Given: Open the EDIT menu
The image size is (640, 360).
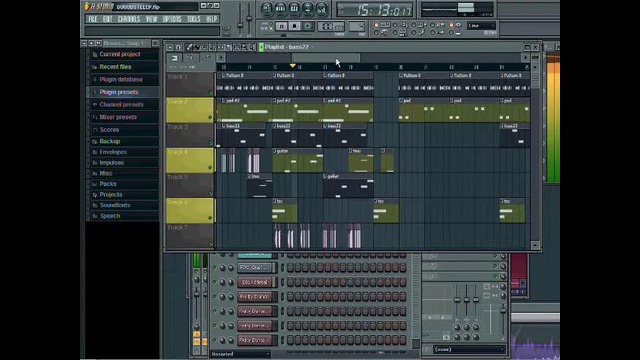Looking at the screenshot, I should 107,19.
